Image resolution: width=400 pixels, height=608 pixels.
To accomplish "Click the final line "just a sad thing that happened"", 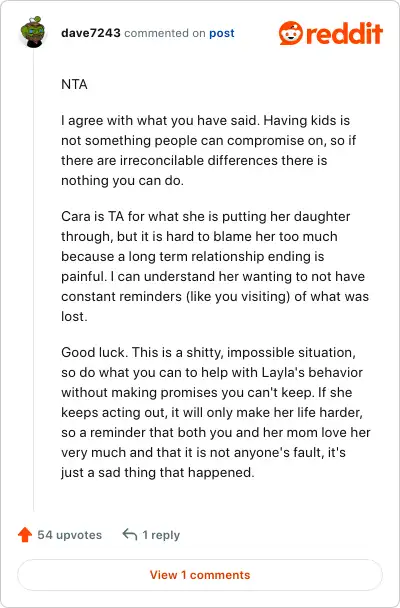I will (157, 473).
